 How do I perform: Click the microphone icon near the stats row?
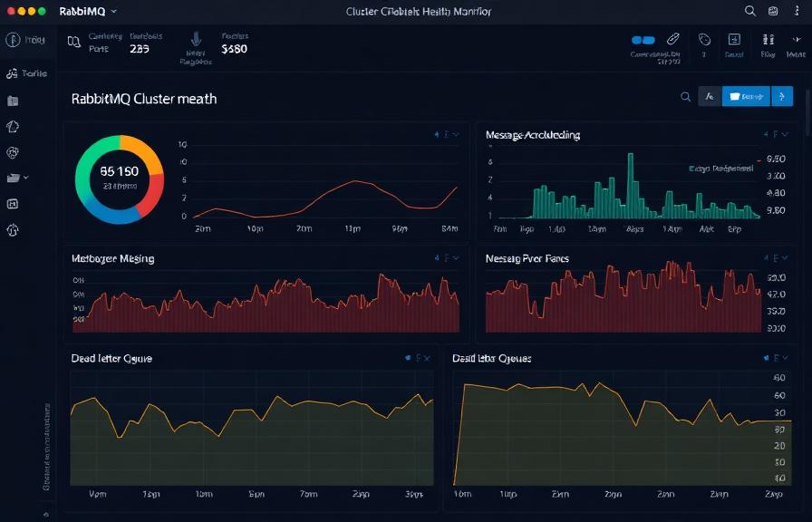[x=196, y=43]
